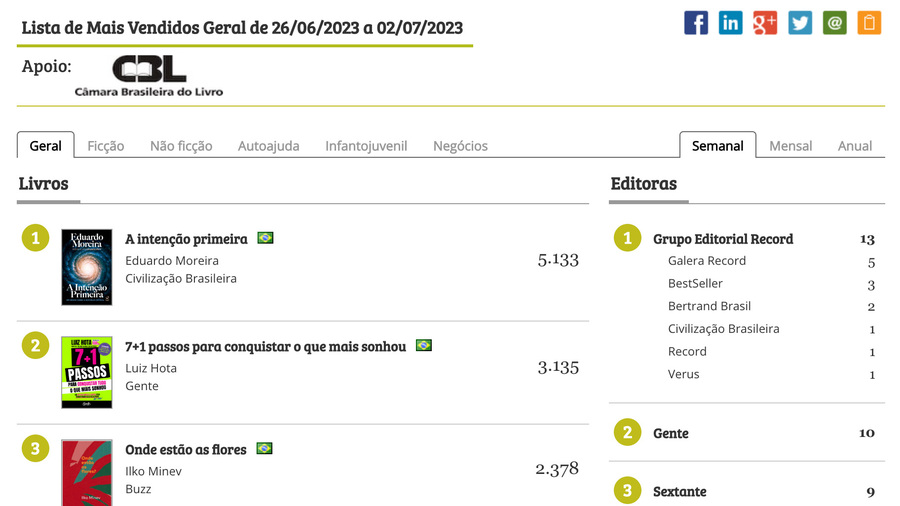Open the book A intenção primeira
This screenshot has height=506, width=900.
pos(187,239)
